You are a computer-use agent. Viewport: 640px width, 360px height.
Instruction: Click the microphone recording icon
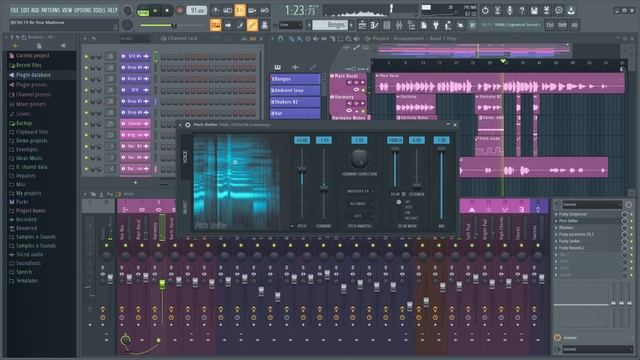[x=510, y=10]
